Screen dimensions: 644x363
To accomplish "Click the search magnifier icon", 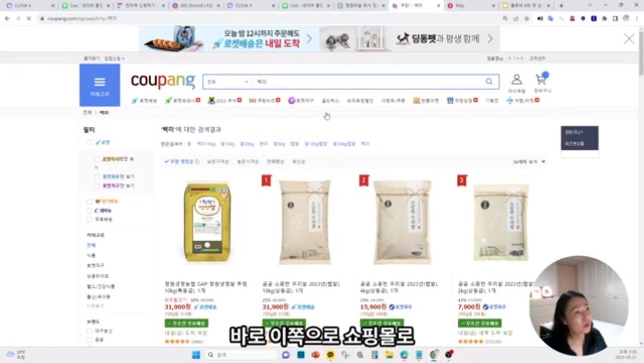I will pyautogui.click(x=489, y=82).
